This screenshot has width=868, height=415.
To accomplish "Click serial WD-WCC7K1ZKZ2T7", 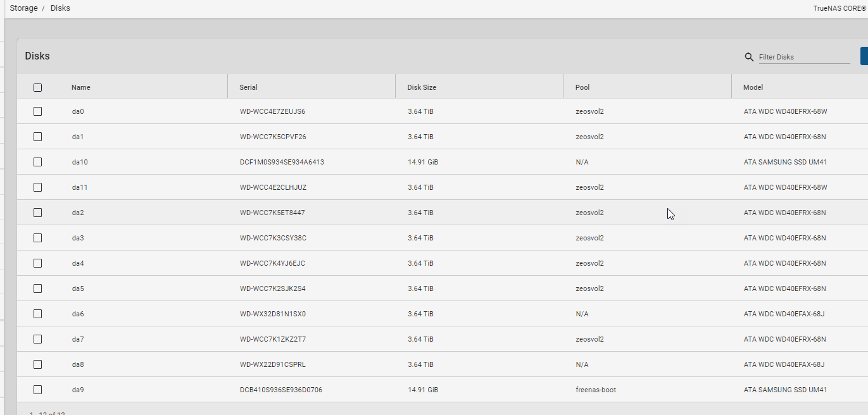I will (273, 339).
